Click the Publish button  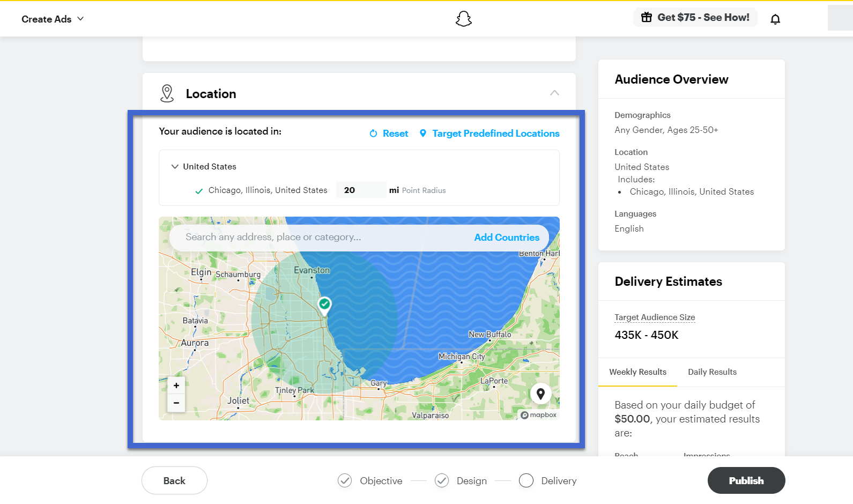(746, 480)
